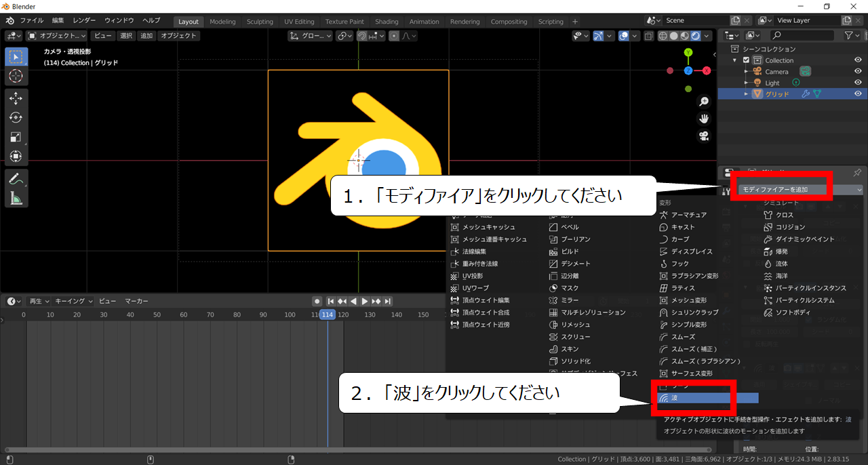Image resolution: width=868 pixels, height=465 pixels.
Task: Toggle X-ray display mode
Action: (x=649, y=36)
